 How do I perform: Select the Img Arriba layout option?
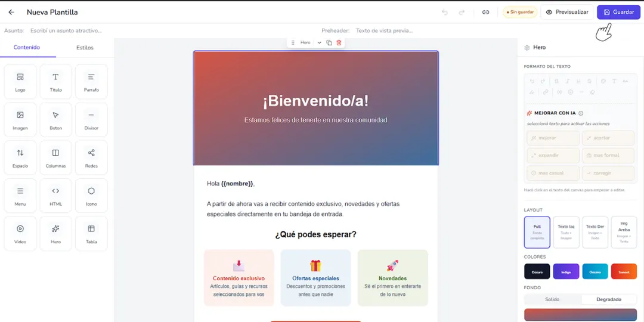coord(624,233)
